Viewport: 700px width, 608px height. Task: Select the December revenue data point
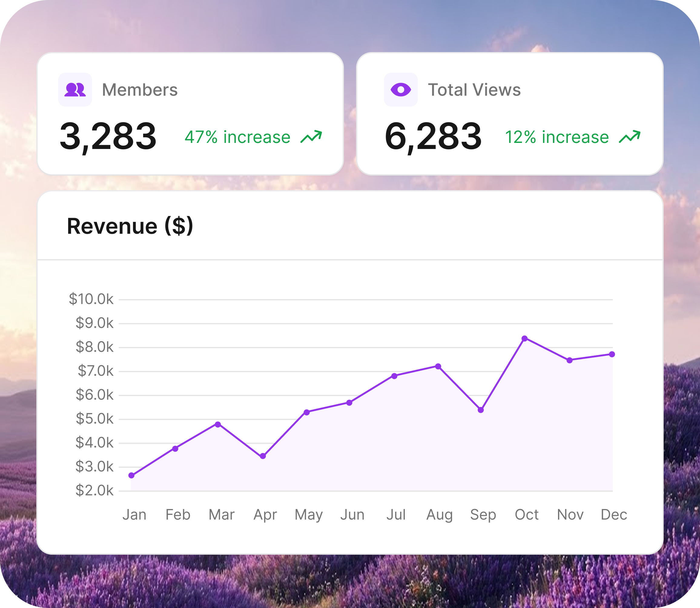(612, 354)
